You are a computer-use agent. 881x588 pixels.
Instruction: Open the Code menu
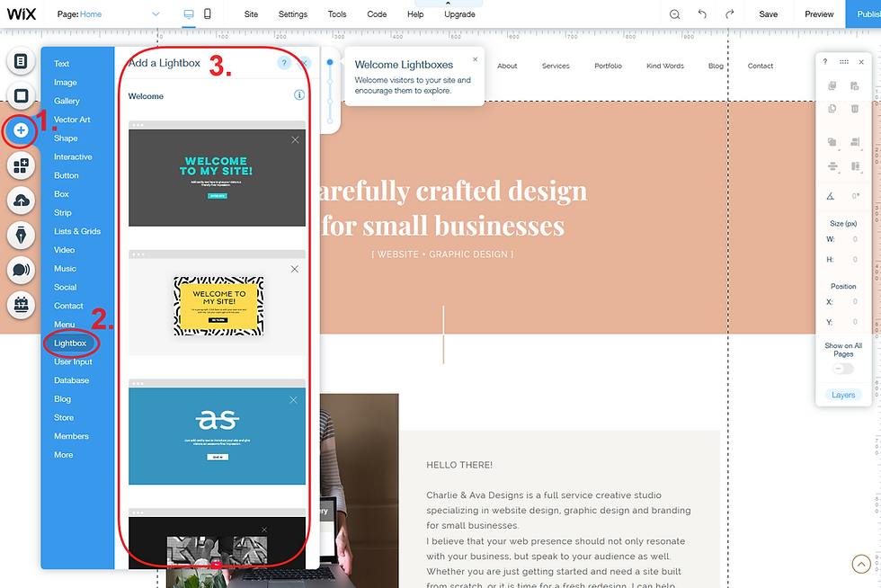pos(377,14)
